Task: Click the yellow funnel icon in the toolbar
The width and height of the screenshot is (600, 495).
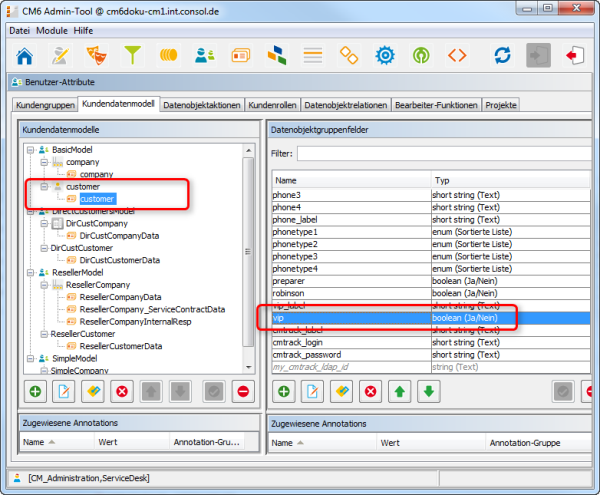Action: pyautogui.click(x=132, y=54)
